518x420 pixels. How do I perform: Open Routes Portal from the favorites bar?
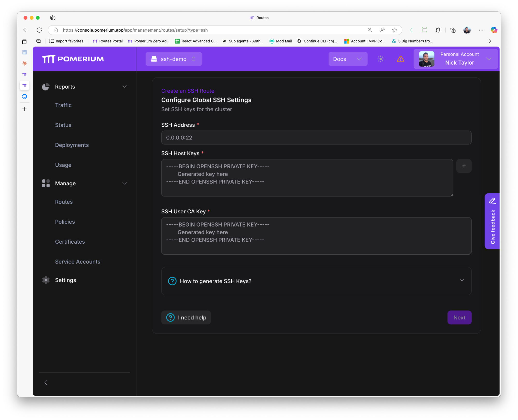[x=108, y=41]
